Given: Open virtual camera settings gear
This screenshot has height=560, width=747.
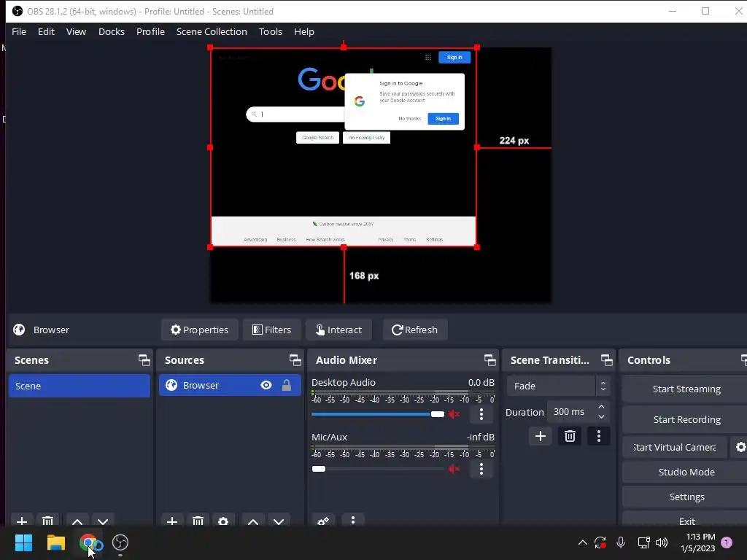Looking at the screenshot, I should point(740,447).
